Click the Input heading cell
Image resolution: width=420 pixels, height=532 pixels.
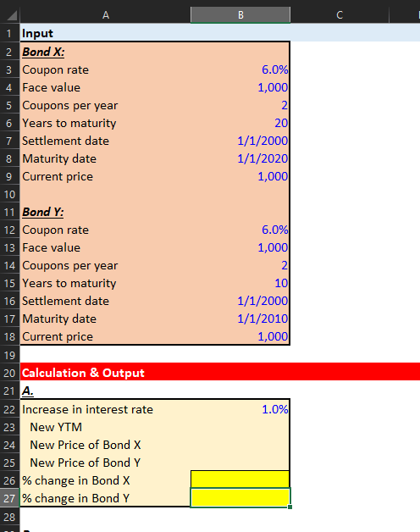(x=37, y=33)
